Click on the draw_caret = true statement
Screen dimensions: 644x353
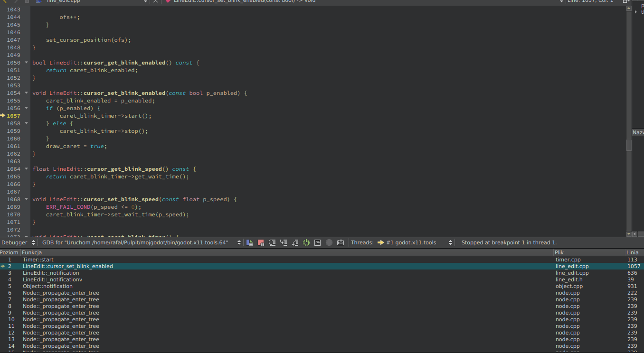pyautogui.click(x=76, y=146)
